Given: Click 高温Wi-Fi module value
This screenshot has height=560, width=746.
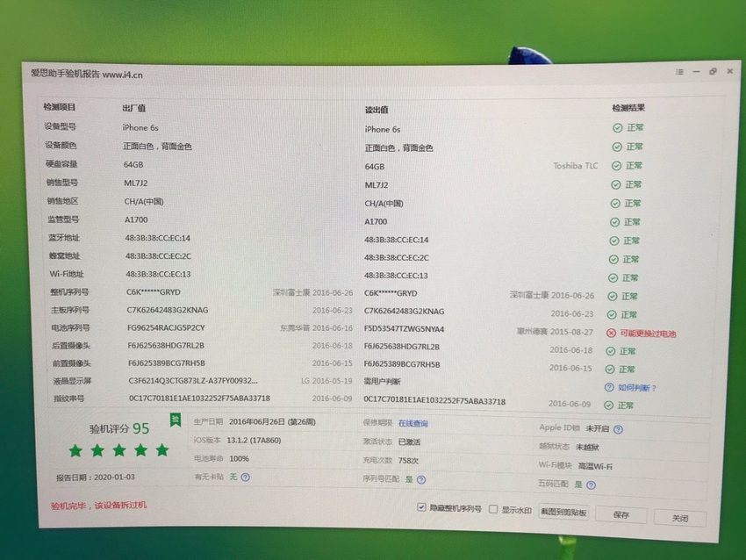Looking at the screenshot, I should (595, 466).
